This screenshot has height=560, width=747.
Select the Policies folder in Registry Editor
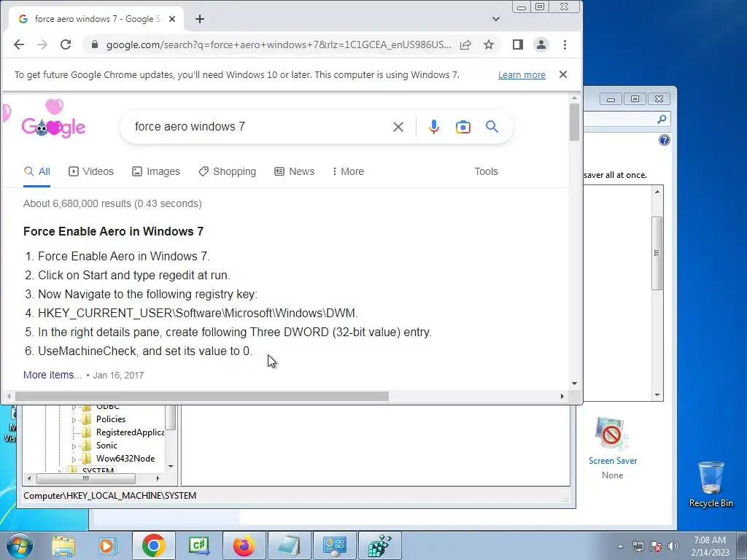[x=111, y=419]
